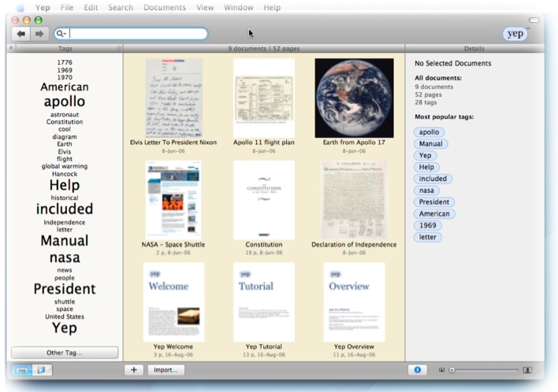Toggle the tag view mode button
558x392 pixels.
22,370
